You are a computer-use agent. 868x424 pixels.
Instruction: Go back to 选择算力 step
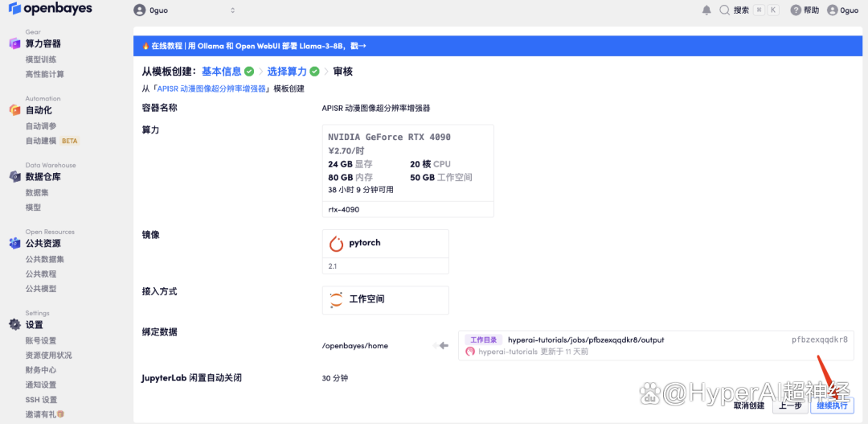[x=287, y=72]
